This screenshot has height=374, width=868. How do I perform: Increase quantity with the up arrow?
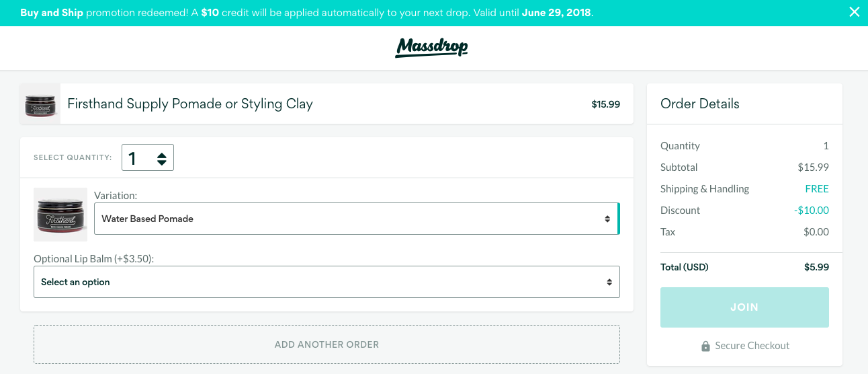click(x=162, y=154)
